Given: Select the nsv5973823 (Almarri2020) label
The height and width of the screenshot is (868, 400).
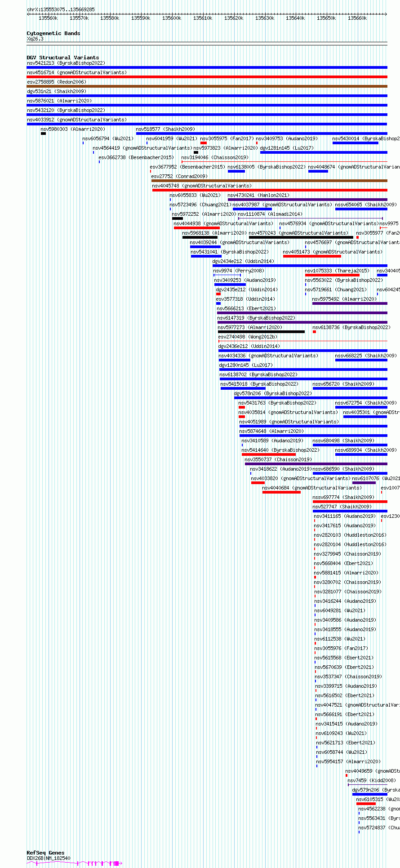Looking at the screenshot, I should coord(226,148).
